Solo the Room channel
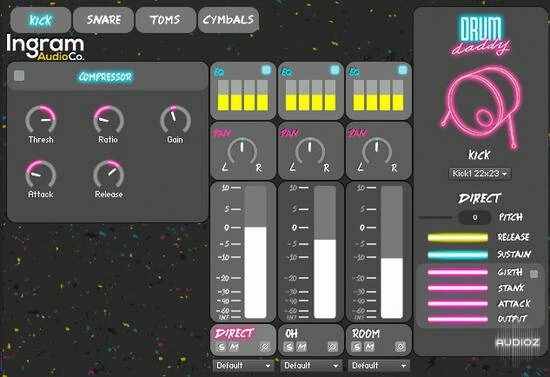550x377 pixels. (357, 347)
